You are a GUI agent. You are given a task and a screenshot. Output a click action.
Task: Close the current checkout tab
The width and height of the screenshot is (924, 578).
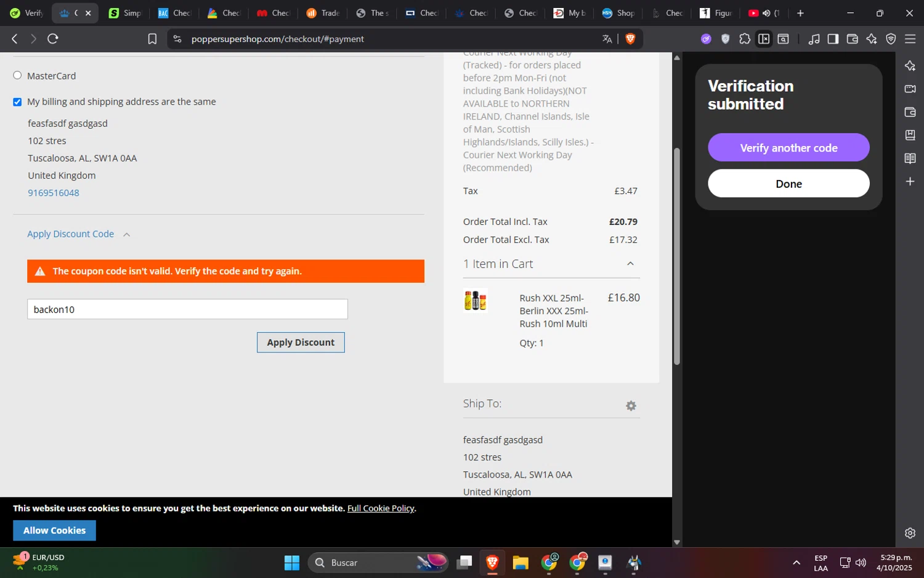point(88,13)
